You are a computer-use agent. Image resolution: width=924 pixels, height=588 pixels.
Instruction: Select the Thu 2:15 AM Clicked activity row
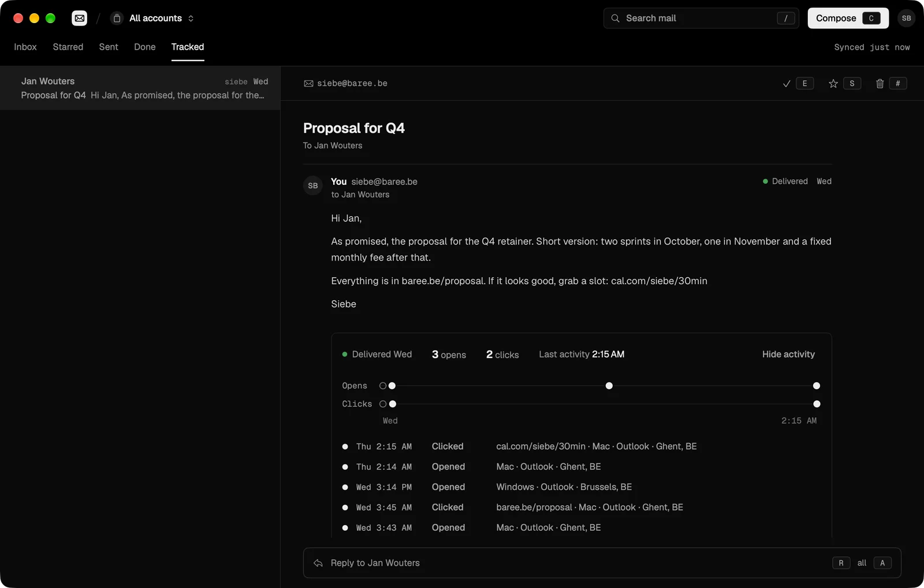tap(582, 446)
